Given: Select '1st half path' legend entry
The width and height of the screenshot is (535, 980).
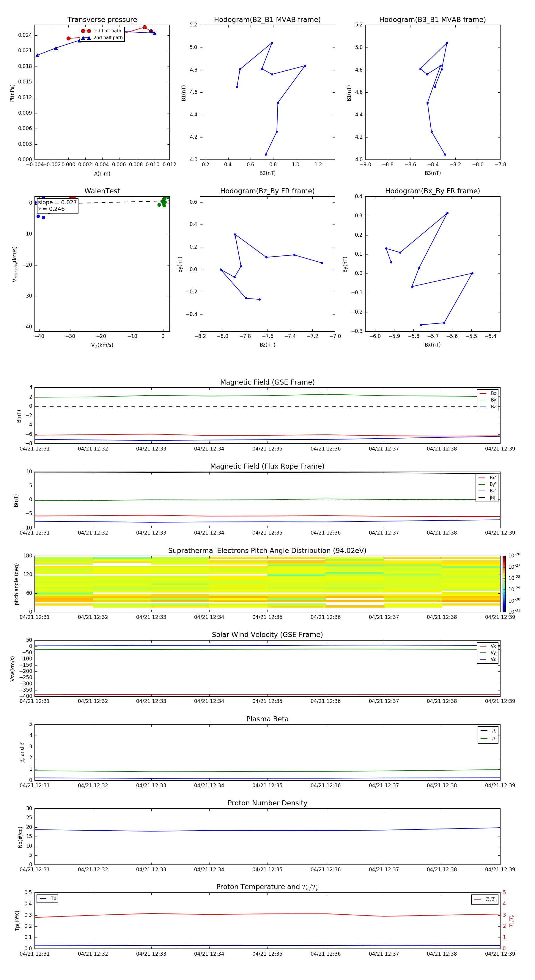Looking at the screenshot, I should [102, 31].
